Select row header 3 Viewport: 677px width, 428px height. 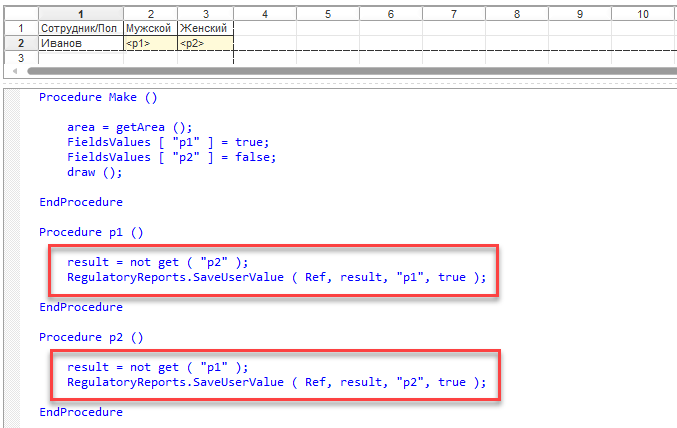pos(19,59)
